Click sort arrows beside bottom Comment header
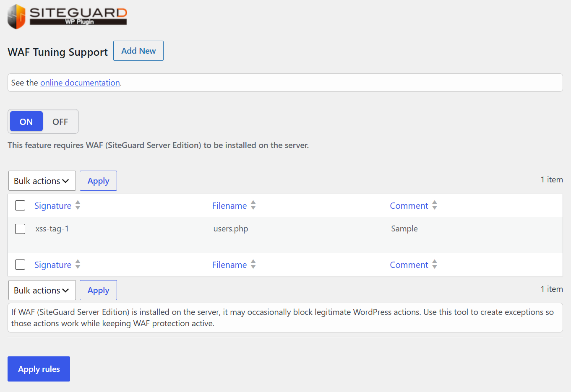 coord(435,265)
